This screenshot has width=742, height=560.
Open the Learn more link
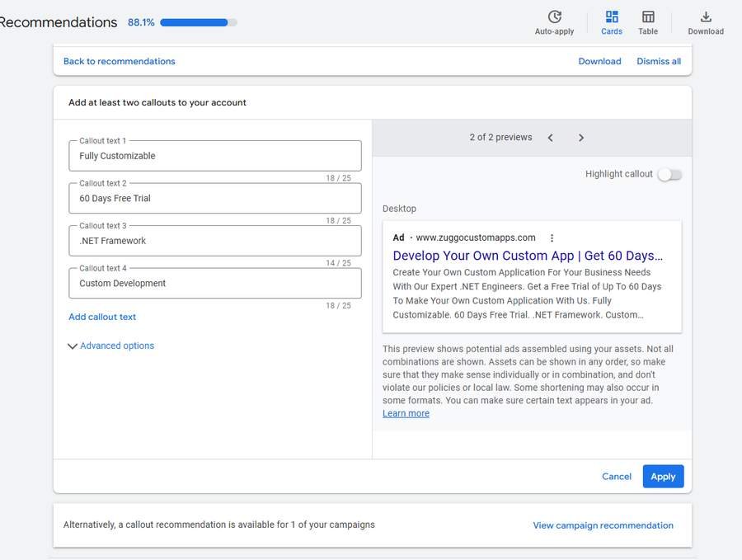pyautogui.click(x=406, y=413)
